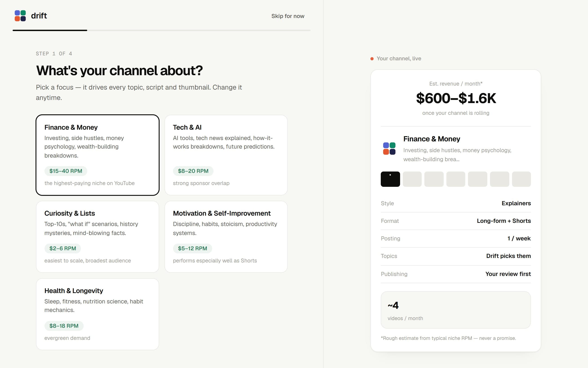Click the What's your channel about heading

click(x=119, y=71)
